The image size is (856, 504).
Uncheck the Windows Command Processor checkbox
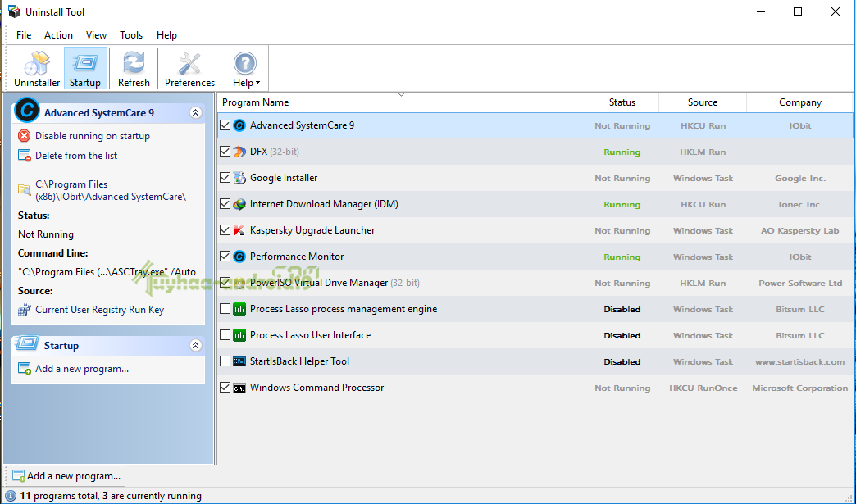click(225, 388)
